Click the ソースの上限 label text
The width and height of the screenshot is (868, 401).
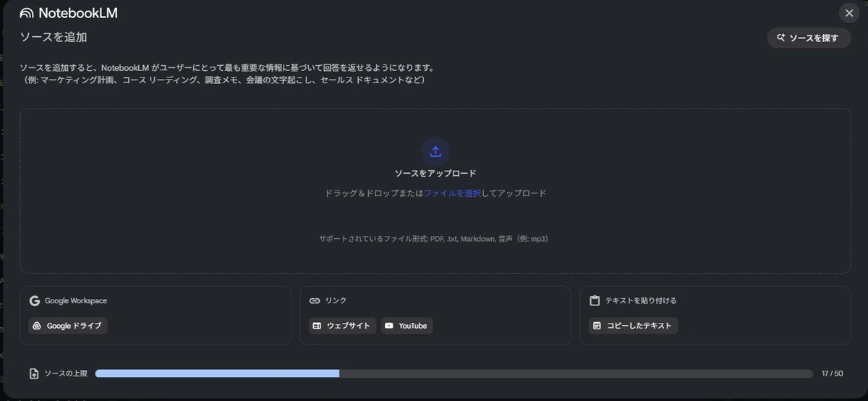pos(66,373)
